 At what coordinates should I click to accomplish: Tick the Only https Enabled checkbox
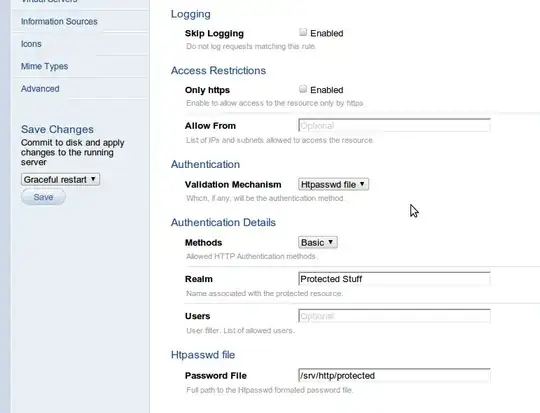point(303,89)
